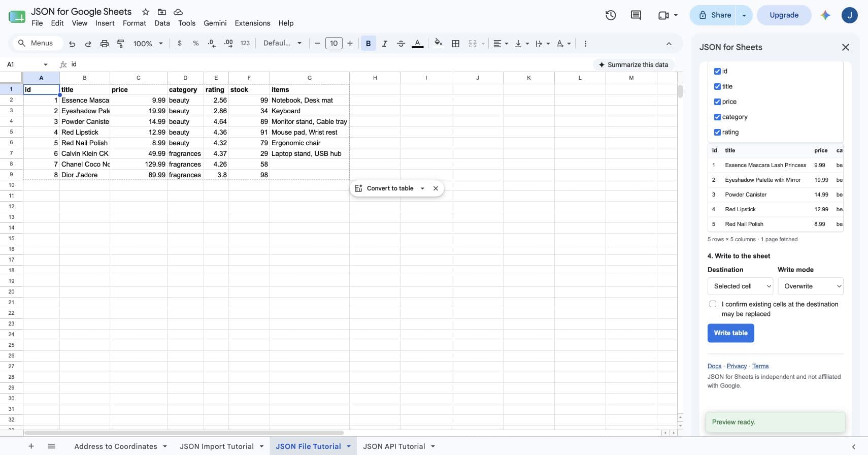This screenshot has height=455, width=868.
Task: Switch to JSON Import Tutorial sheet tab
Action: click(217, 446)
